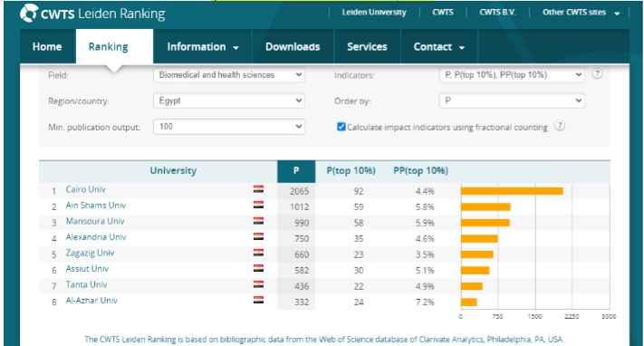Image resolution: width=644 pixels, height=346 pixels.
Task: Click the Egypt flag in Ain Shams Univ row
Action: pos(258,205)
